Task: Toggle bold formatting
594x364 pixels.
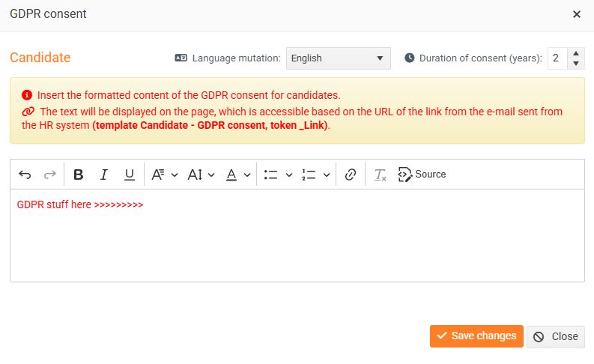Action: pyautogui.click(x=79, y=175)
